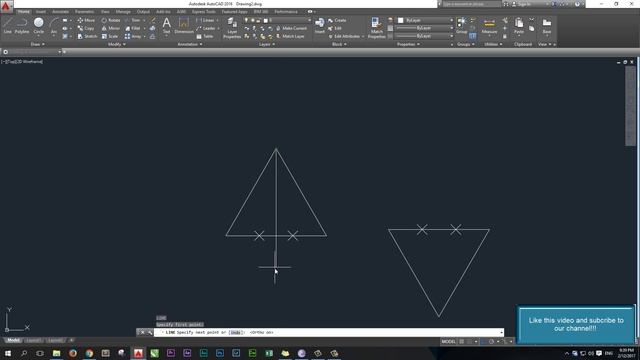
Task: Expand the Modify panel
Action: (x=116, y=44)
